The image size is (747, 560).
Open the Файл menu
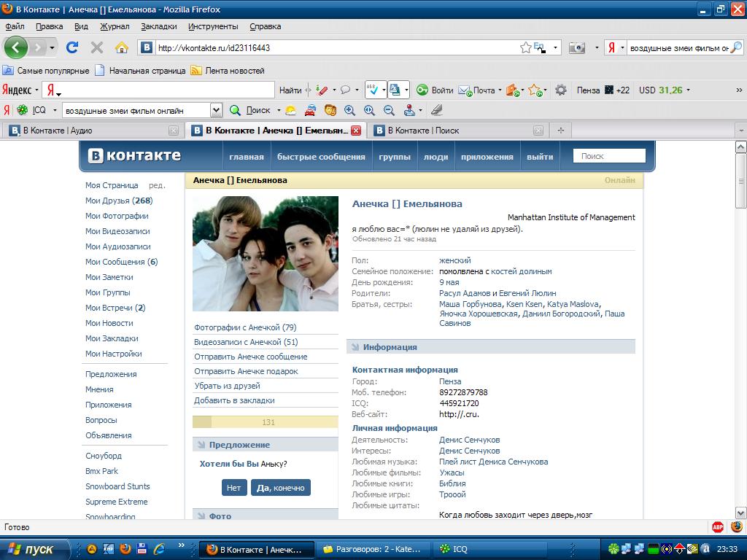tap(15, 26)
